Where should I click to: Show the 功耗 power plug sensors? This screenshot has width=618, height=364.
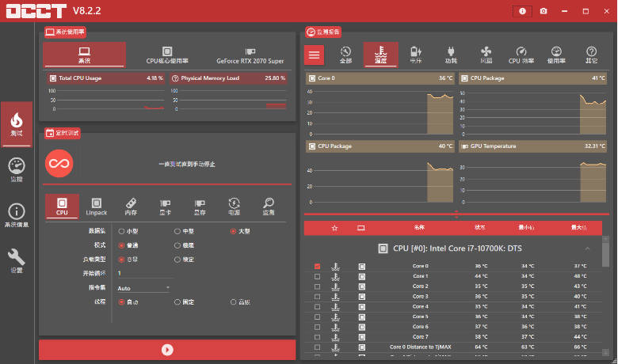[x=451, y=55]
